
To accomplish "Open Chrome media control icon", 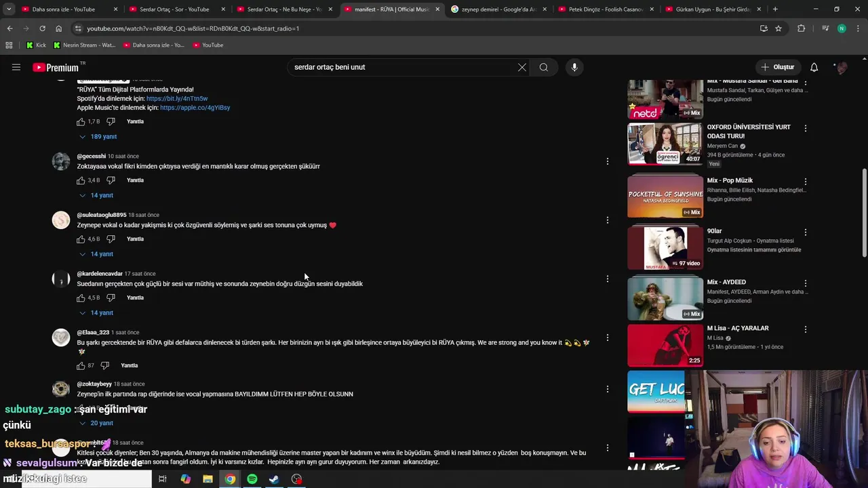I will 825,28.
